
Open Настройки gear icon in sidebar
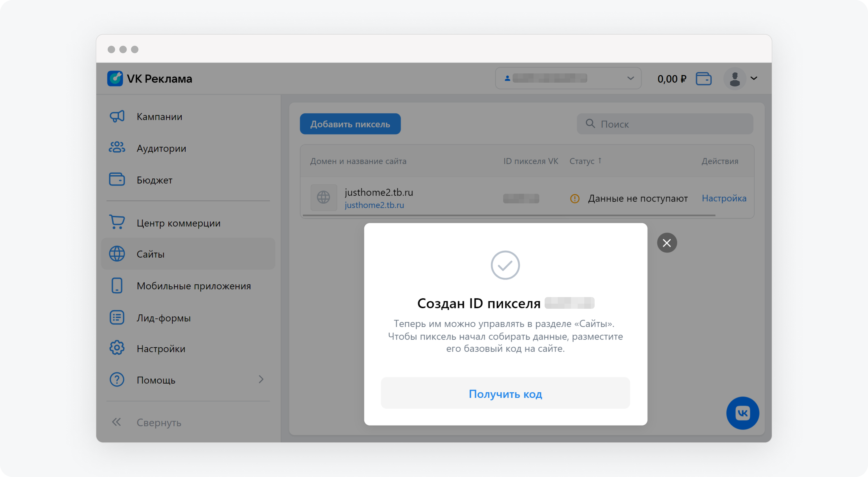click(117, 348)
